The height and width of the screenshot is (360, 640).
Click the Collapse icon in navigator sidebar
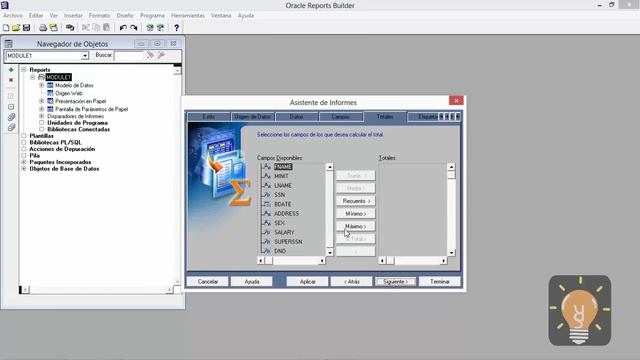11,107
